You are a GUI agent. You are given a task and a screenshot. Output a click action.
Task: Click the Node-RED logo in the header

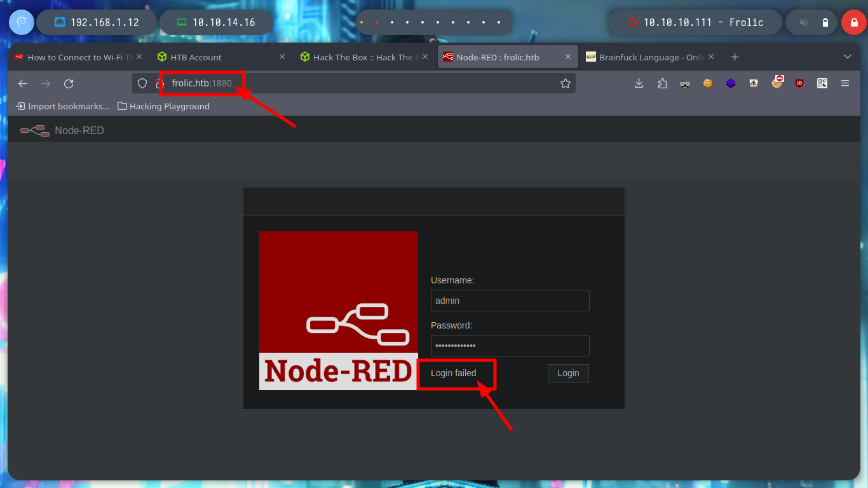(62, 130)
